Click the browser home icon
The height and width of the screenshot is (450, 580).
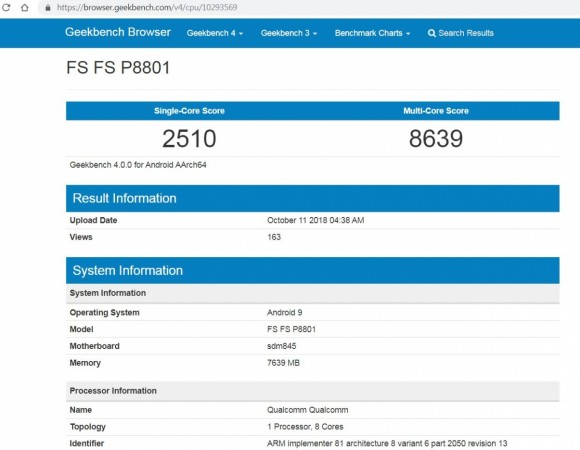coord(24,7)
